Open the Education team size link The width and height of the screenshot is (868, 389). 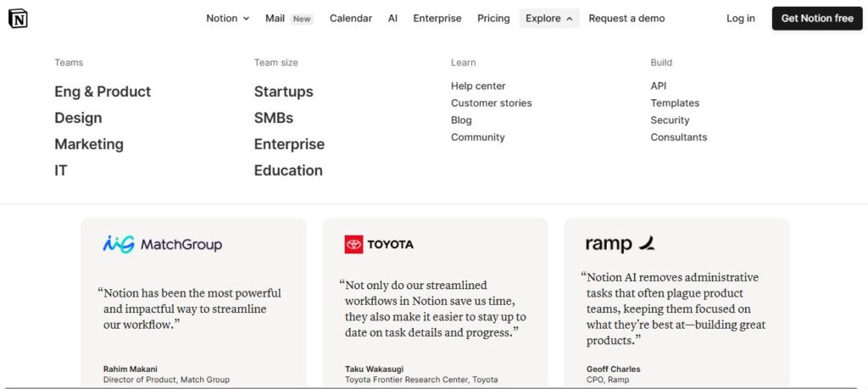288,170
